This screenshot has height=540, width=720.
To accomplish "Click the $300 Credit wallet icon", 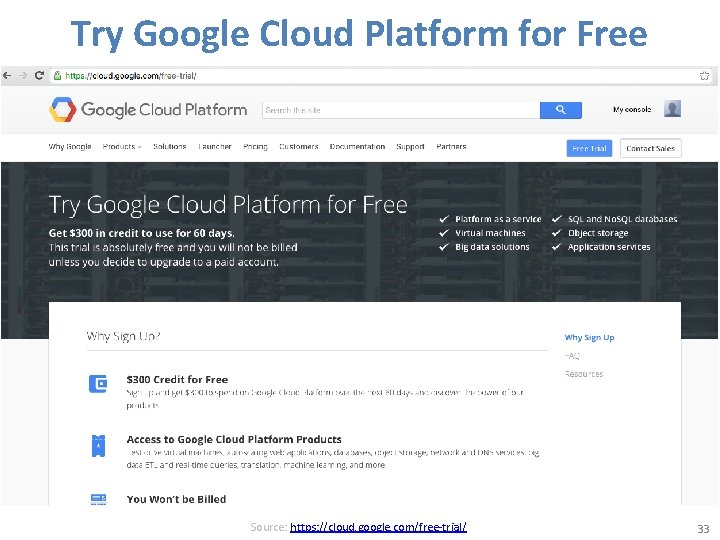I will 98,384.
